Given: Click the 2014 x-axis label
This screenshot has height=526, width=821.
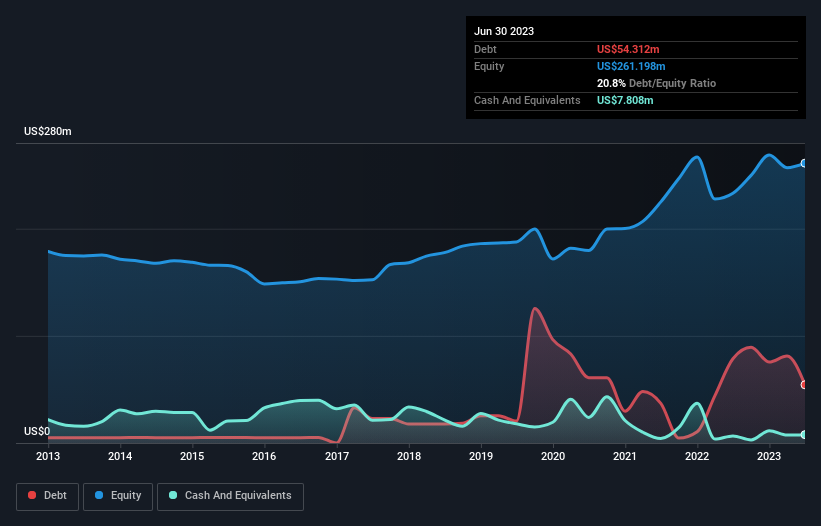Looking at the screenshot, I should (x=120, y=456).
